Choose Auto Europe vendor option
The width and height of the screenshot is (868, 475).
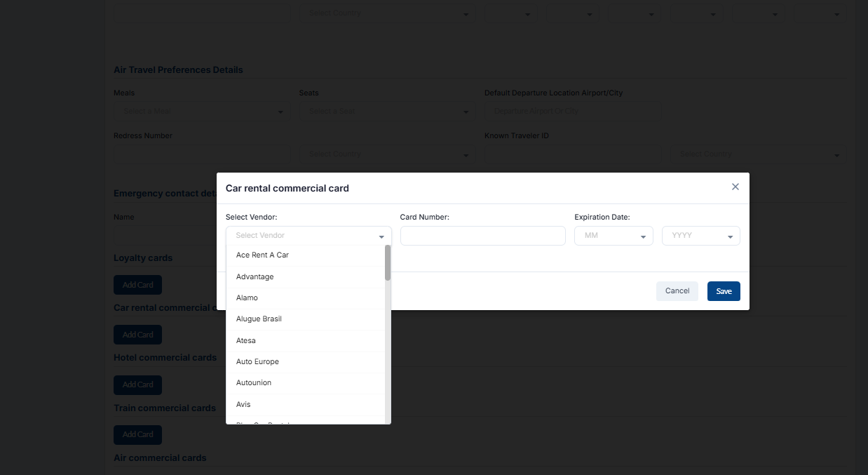(x=306, y=362)
